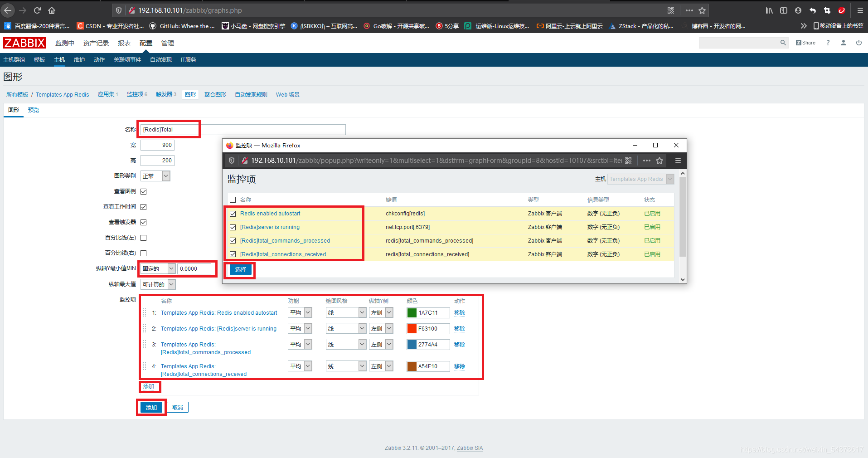Open 绘图风格 dropdown for Redis enabled autostart
The height and width of the screenshot is (458, 868).
click(346, 312)
